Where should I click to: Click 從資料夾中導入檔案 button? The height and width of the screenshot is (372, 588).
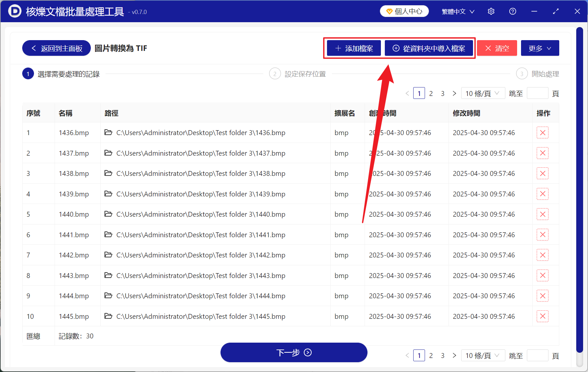click(429, 48)
